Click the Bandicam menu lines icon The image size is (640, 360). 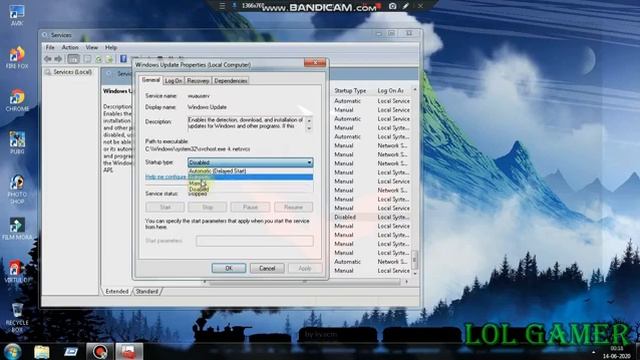click(x=222, y=6)
